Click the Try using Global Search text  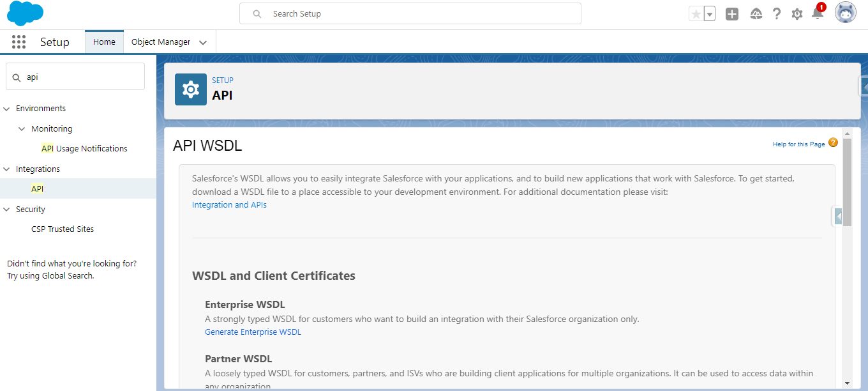pos(50,276)
